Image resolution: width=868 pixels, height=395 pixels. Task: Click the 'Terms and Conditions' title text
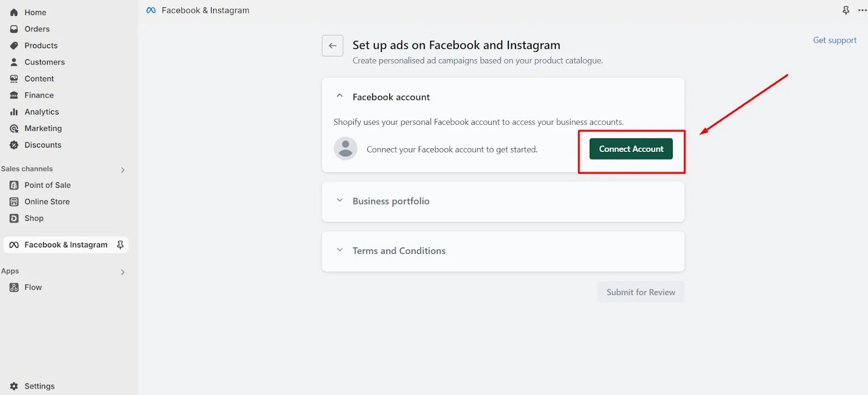coord(399,251)
